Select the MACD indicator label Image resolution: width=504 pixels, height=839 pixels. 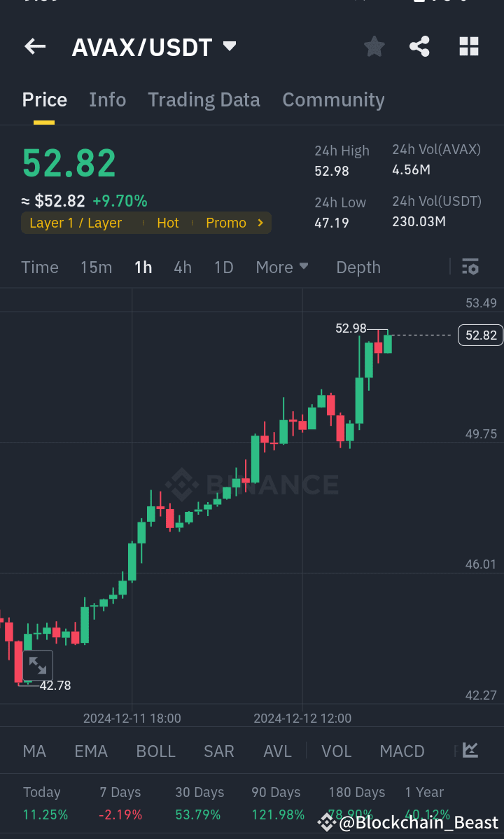402,750
